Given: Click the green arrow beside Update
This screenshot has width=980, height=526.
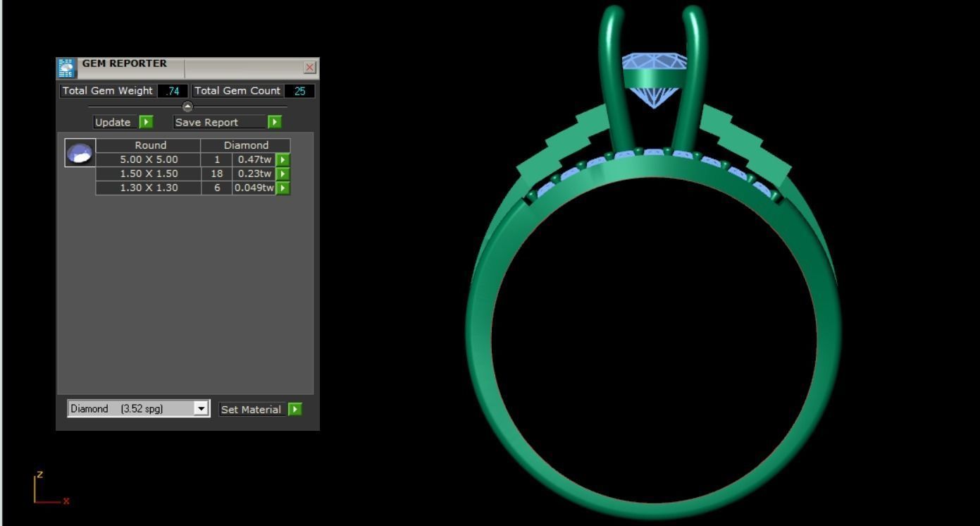Looking at the screenshot, I should coord(146,122).
